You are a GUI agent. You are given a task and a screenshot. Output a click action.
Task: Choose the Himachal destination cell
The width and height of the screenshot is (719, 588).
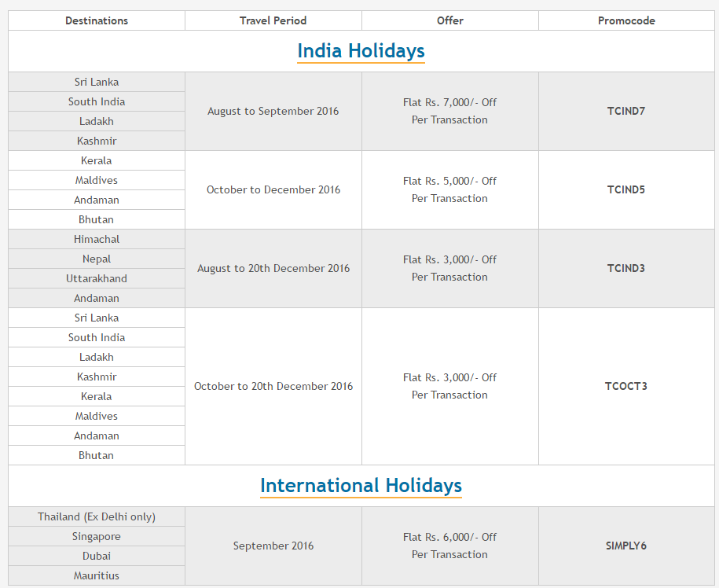[97, 239]
